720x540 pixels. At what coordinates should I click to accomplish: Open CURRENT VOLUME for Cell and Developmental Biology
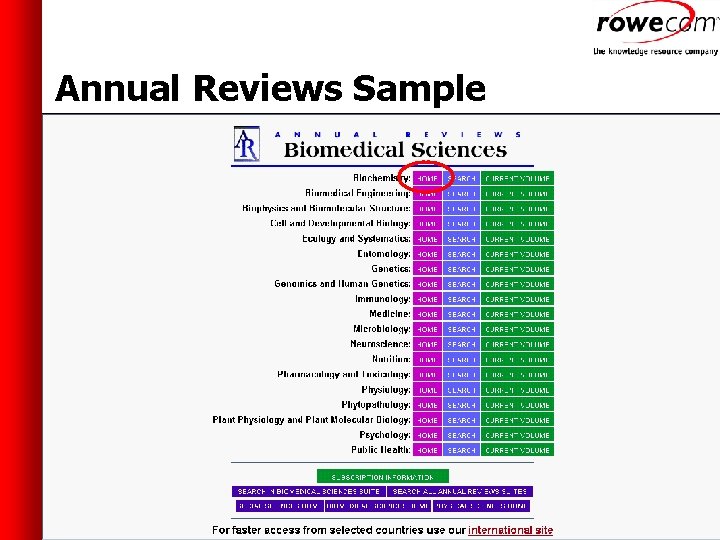tap(518, 224)
